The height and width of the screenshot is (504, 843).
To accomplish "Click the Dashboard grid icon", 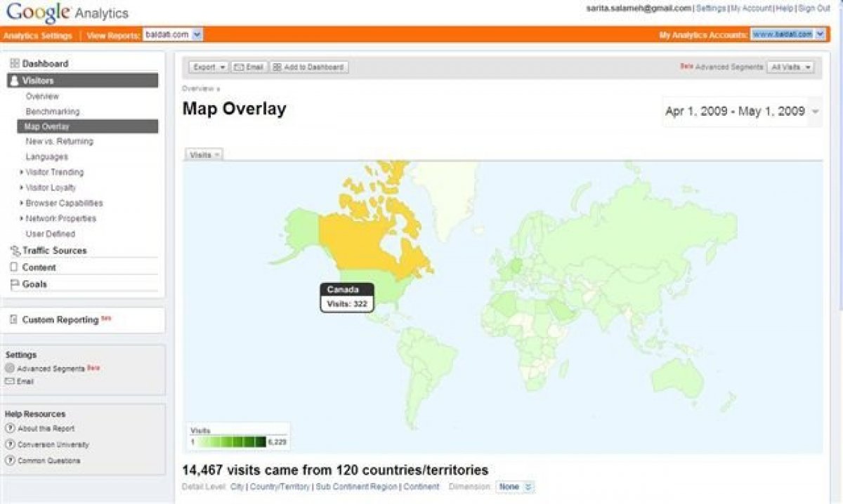I will click(14, 64).
